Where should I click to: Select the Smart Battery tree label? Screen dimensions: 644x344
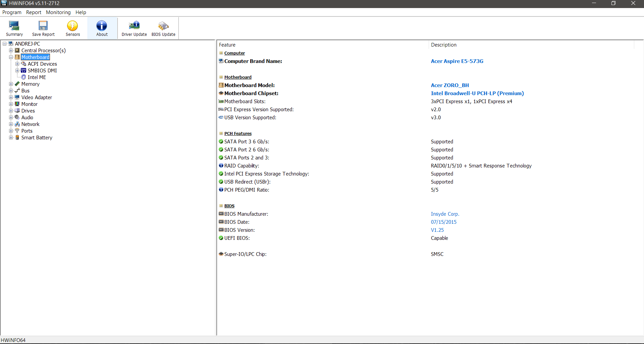[x=37, y=137]
